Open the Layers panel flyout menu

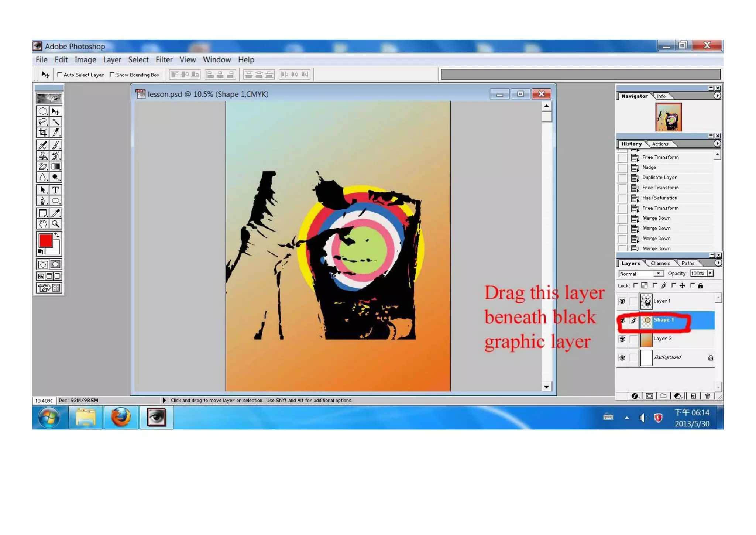click(x=718, y=263)
